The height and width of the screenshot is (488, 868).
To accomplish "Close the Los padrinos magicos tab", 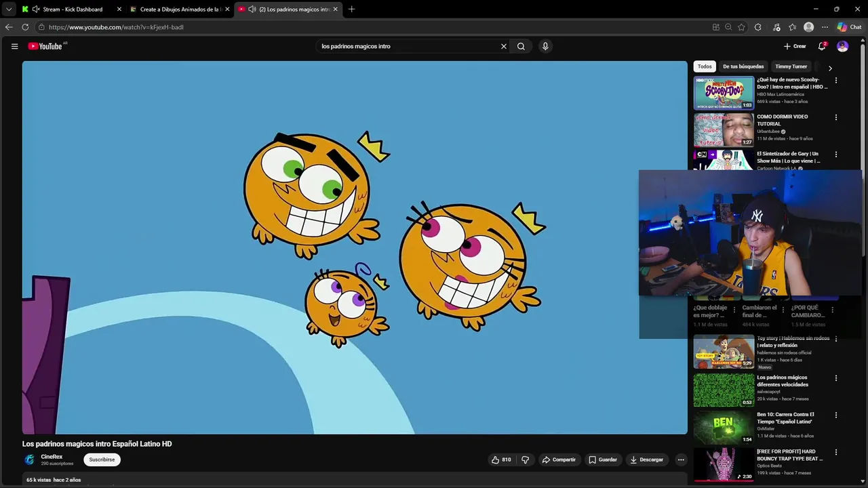I will (335, 9).
